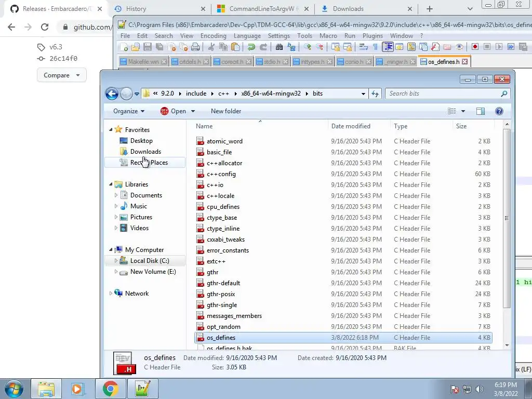Click the Playback macro icon
532x399 pixels.
(x=499, y=47)
